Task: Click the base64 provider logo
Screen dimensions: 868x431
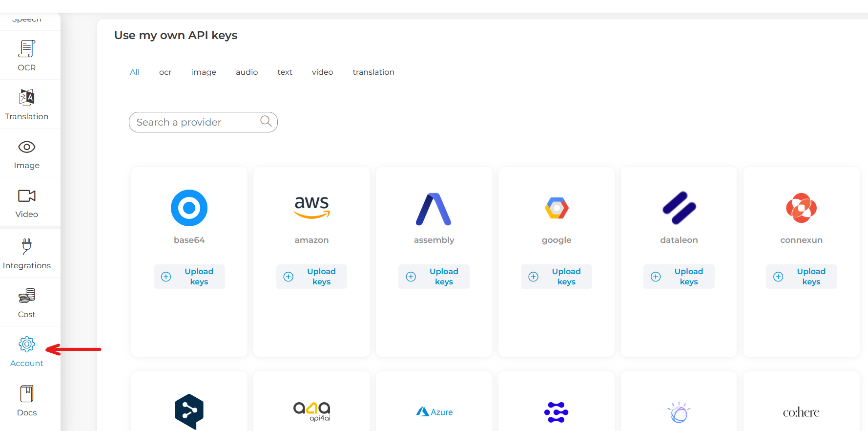Action: (x=189, y=208)
